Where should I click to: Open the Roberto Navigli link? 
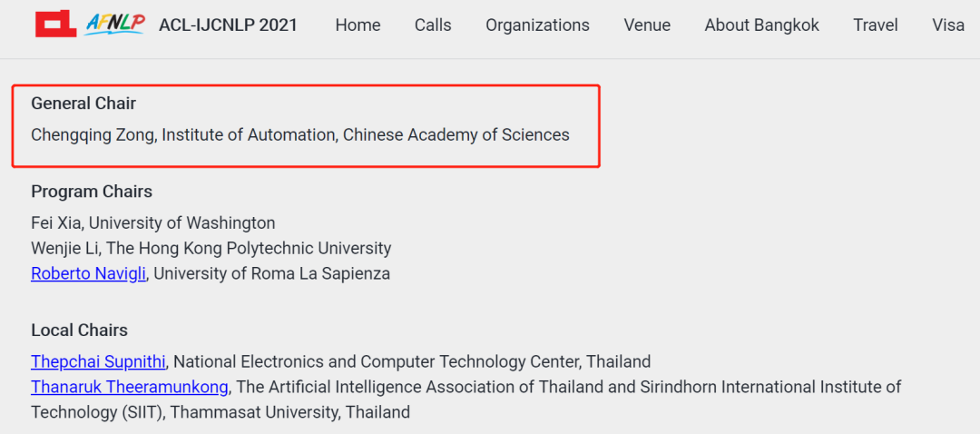(88, 273)
